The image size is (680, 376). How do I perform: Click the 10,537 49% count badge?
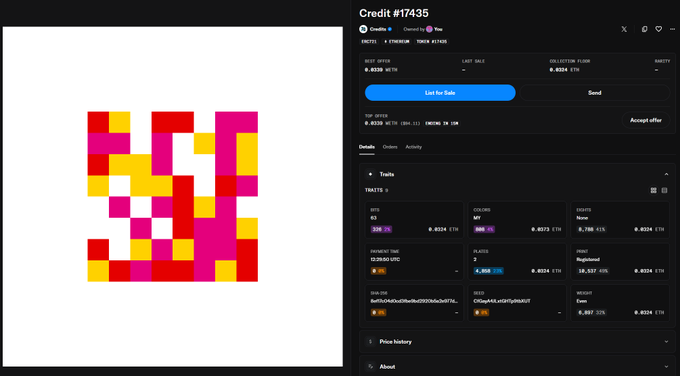click(593, 271)
